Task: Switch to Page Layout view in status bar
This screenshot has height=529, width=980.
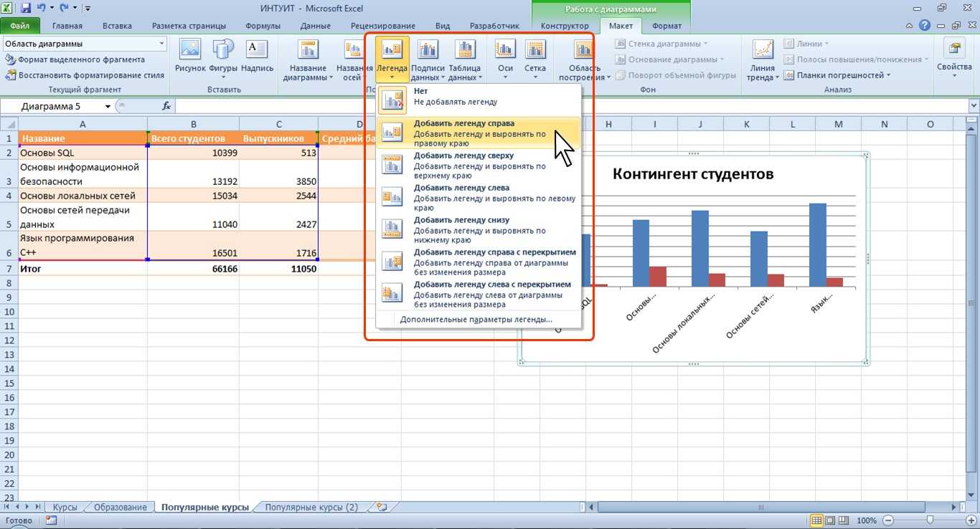Action: [829, 520]
